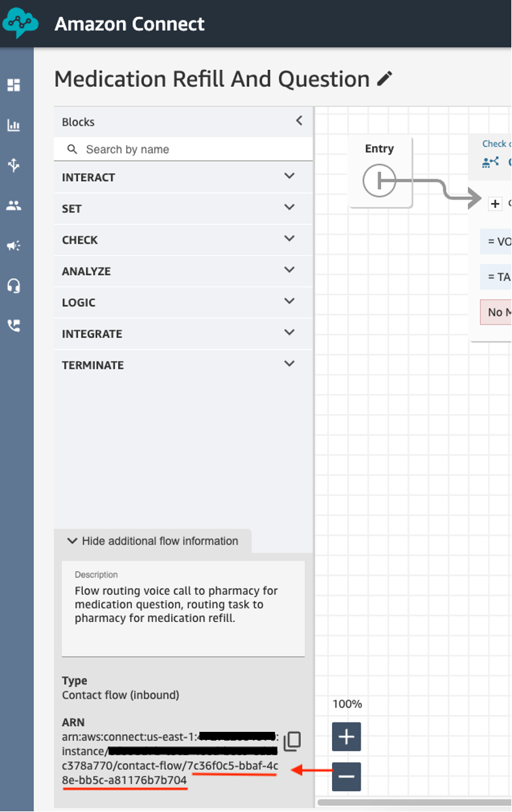Click the horizontal canvas scrollbar
Viewport: 512px width, 812px height.
click(414, 802)
